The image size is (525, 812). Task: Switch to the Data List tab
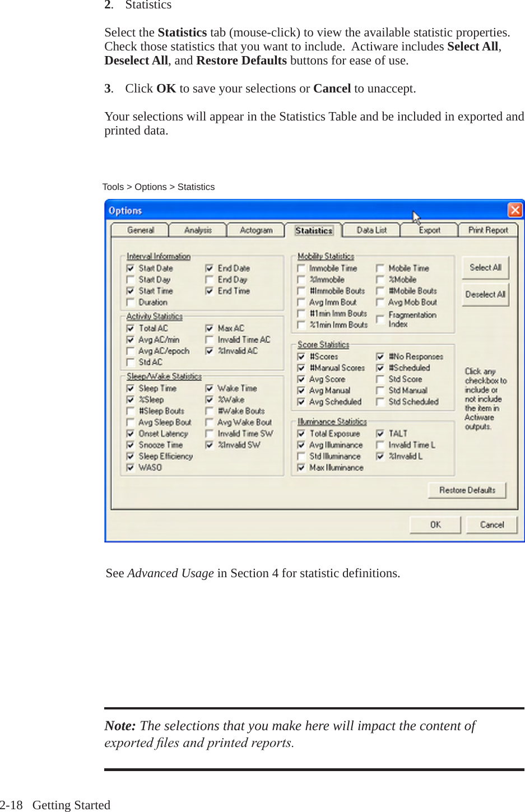[371, 230]
